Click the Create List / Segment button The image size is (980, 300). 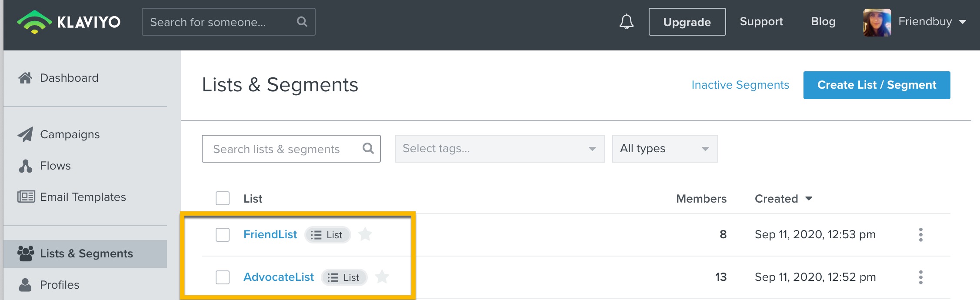click(877, 85)
